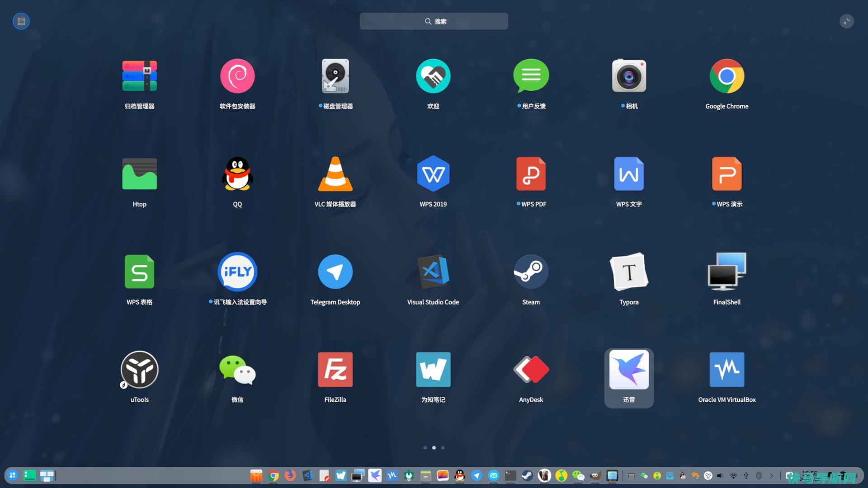Viewport: 868px width, 488px height.
Task: Click the Bluetooth tray icon
Action: pyautogui.click(x=759, y=476)
